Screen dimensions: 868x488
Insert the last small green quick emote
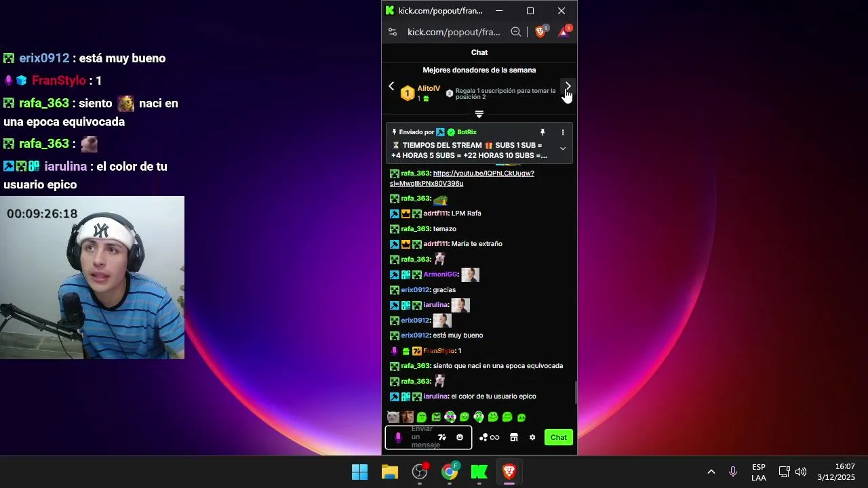click(x=521, y=418)
